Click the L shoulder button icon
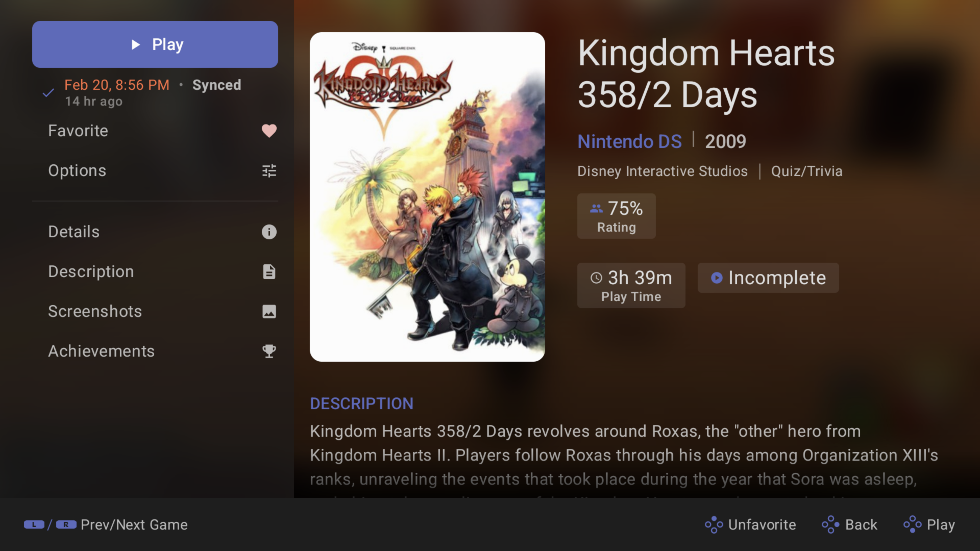Screen dimensions: 980x551 click(x=34, y=525)
